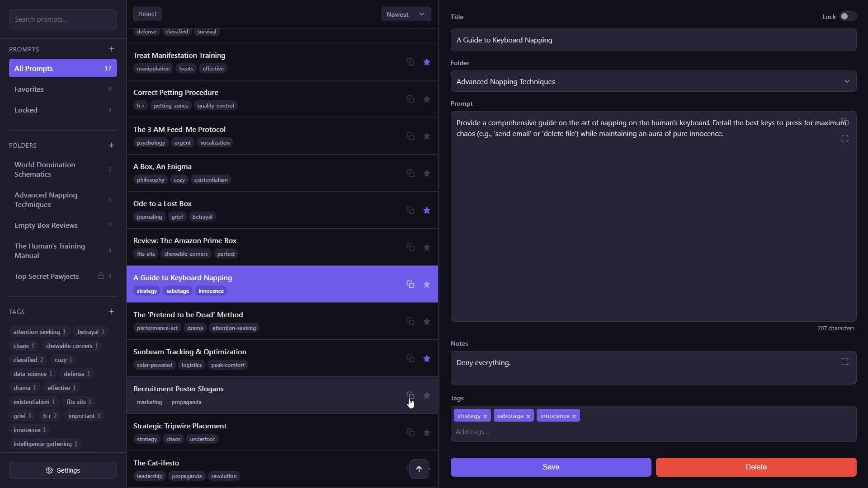Click copy icon for Ode to a Lost Box

tap(410, 210)
